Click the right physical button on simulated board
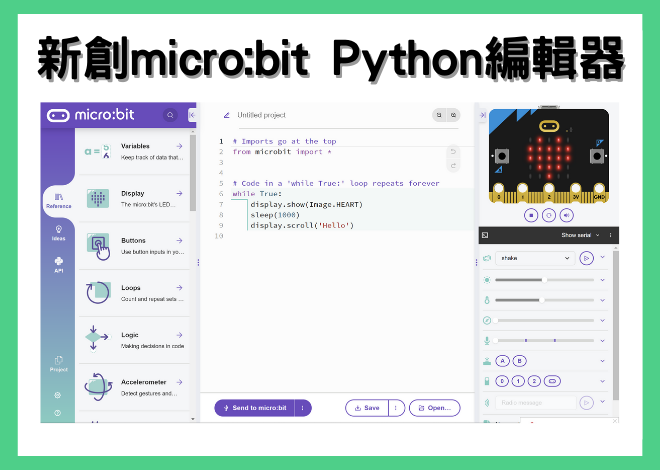This screenshot has width=660, height=470. 596,157
